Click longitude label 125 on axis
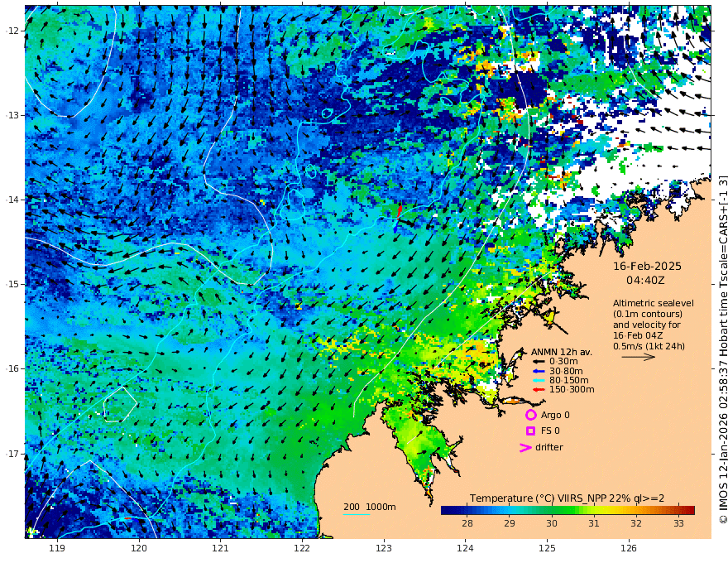This screenshot has height=563, width=728. coord(548,548)
